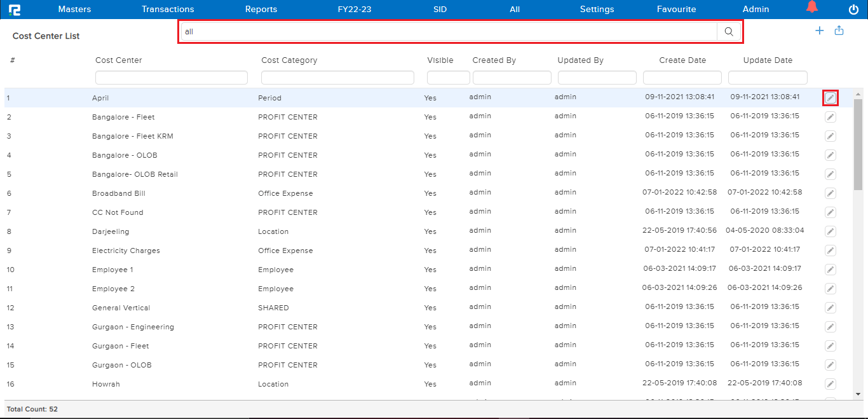Screen dimensions: 868x419
Task: Open the Reports menu
Action: pyautogui.click(x=261, y=9)
